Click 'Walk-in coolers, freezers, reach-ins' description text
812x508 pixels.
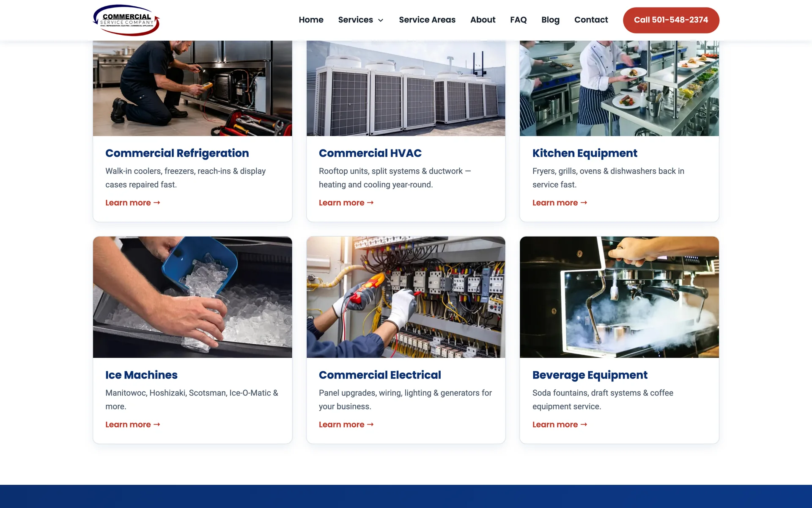(x=186, y=178)
